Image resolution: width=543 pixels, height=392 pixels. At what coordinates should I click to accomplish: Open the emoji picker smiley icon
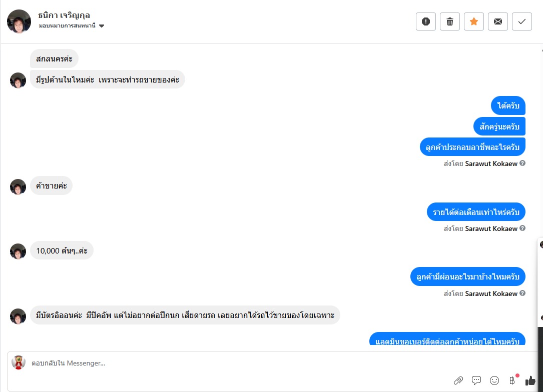pos(494,380)
